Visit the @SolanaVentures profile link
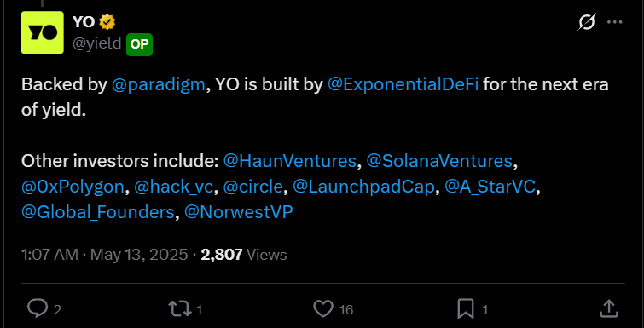The width and height of the screenshot is (644, 328). coord(439,161)
